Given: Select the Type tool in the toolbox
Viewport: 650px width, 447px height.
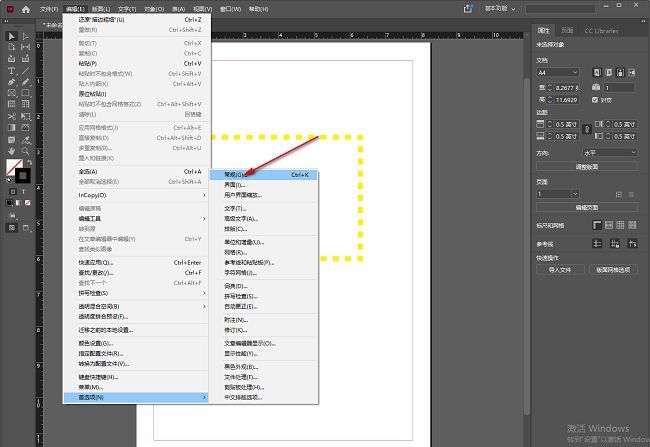Looking at the screenshot, I should click(x=11, y=70).
